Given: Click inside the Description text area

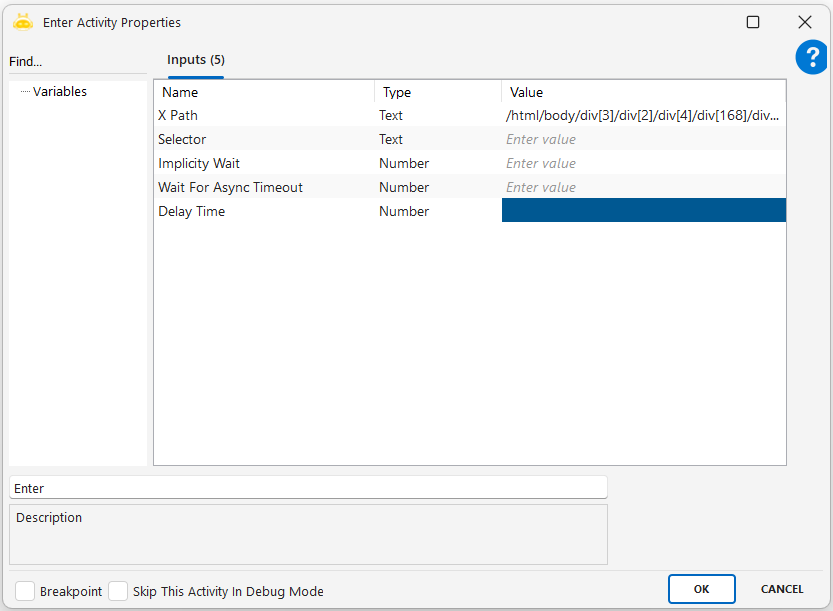Looking at the screenshot, I should 308,539.
